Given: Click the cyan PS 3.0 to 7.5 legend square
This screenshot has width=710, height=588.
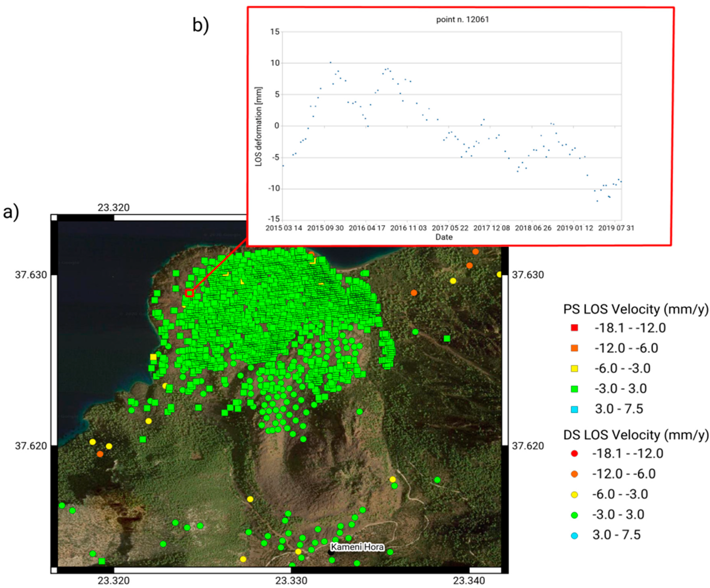Looking at the screenshot, I should coord(574,409).
